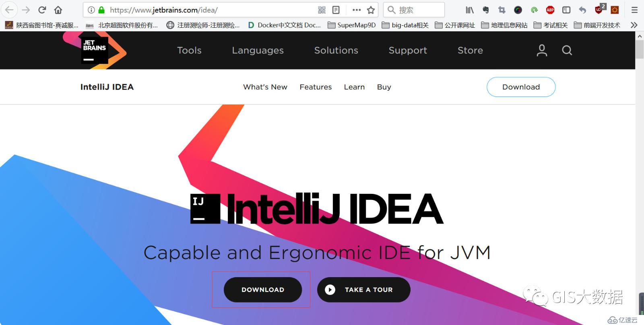Expand the 前端开发技术 bookmark folder

point(597,25)
